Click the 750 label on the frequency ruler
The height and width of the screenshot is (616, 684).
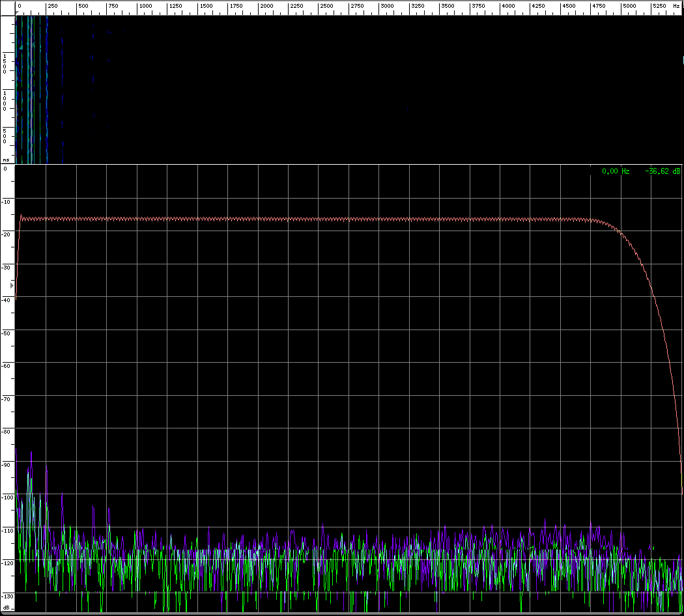pyautogui.click(x=113, y=6)
